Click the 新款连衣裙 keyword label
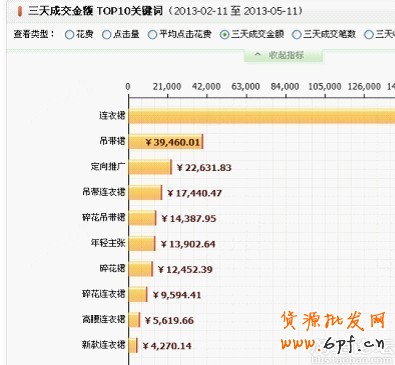Screen dimensions: 395x365 pos(104,345)
